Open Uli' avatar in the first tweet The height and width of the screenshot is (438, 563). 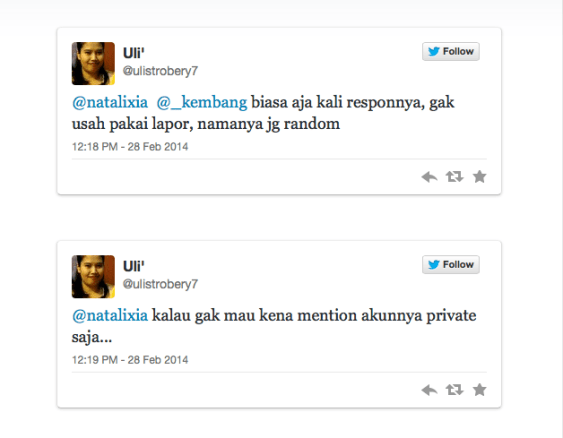coord(93,64)
